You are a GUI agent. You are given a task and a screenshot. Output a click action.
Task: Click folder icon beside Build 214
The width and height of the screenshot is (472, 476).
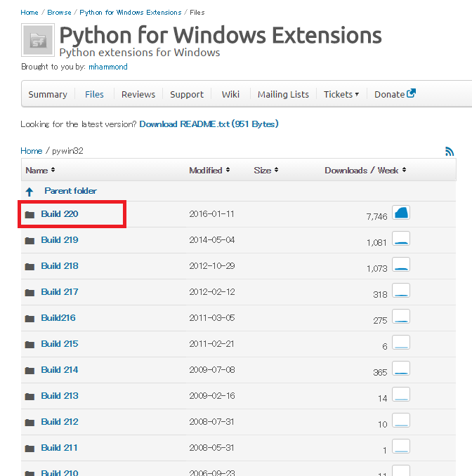point(29,371)
